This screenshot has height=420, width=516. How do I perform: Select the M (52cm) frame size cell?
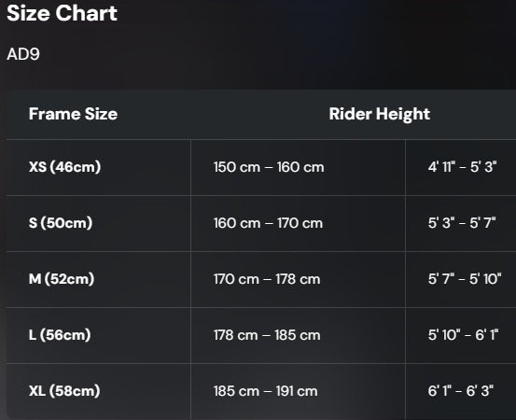pos(98,279)
